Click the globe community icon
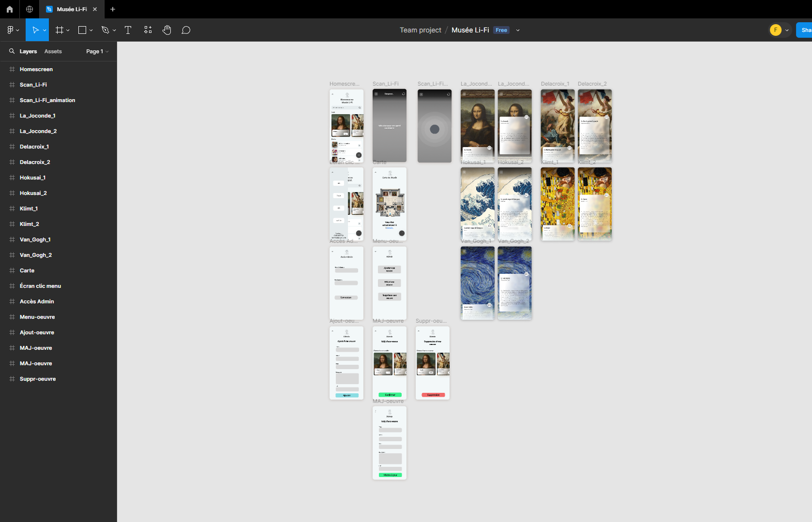Viewport: 812px width, 522px height. click(x=30, y=9)
